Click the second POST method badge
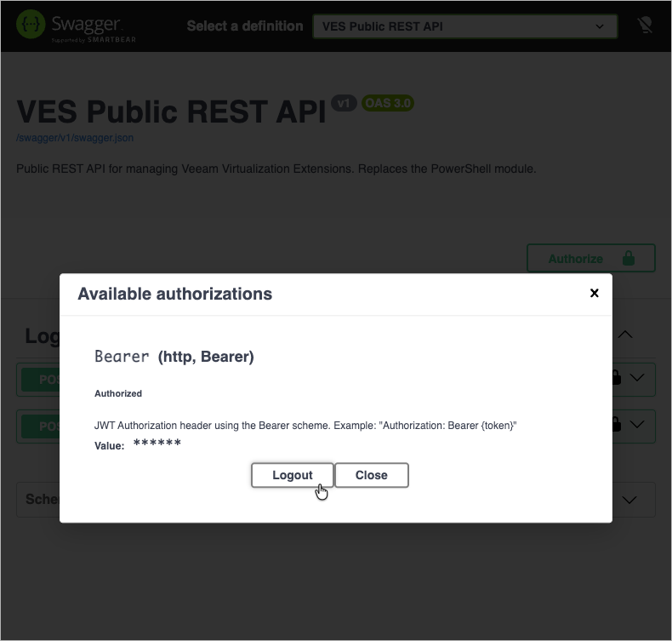The image size is (672, 641). coord(41,426)
